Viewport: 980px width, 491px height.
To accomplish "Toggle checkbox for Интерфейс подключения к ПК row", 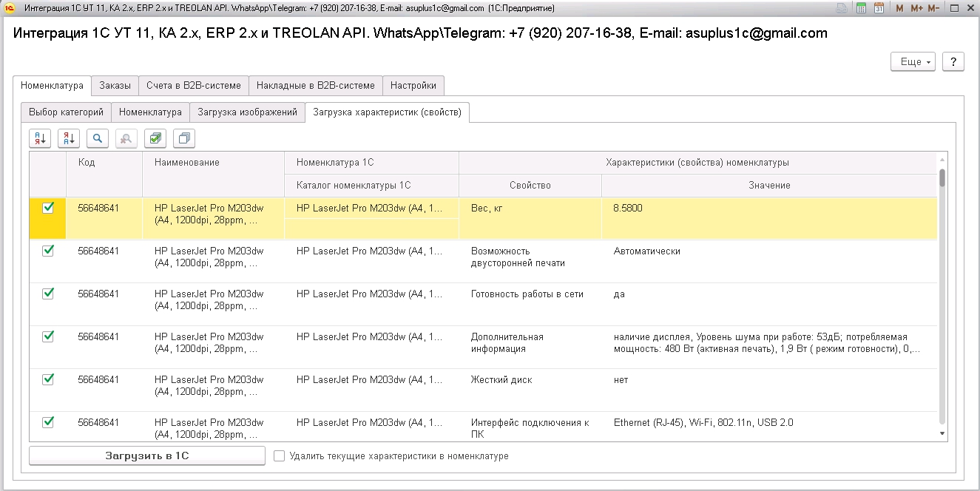I will tap(48, 422).
